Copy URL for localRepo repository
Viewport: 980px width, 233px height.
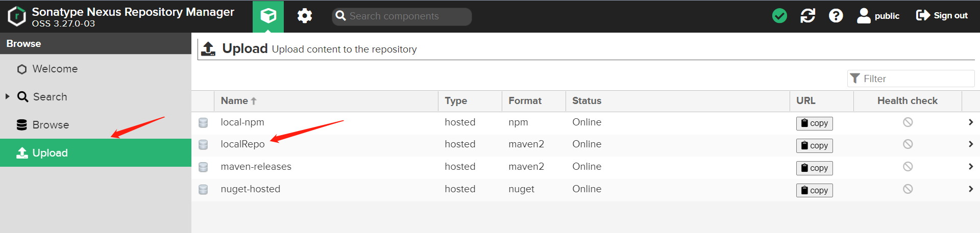click(814, 145)
